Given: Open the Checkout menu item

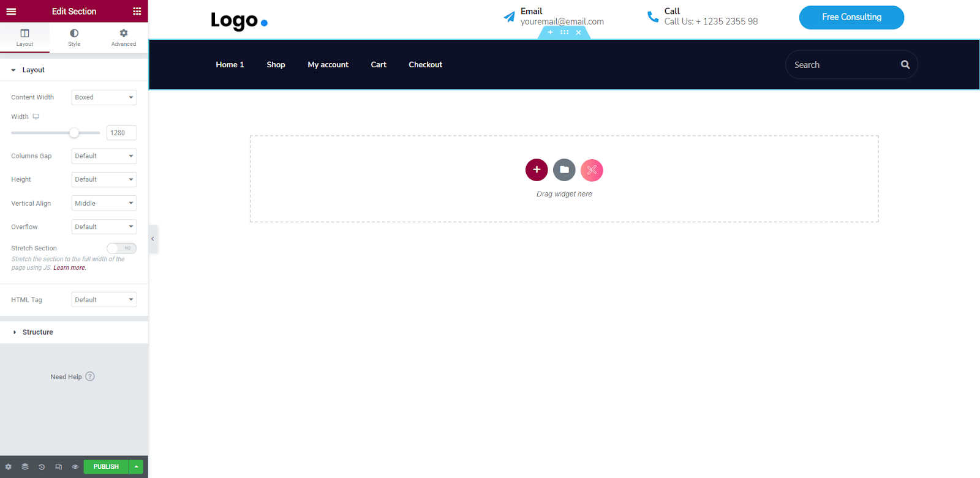Looking at the screenshot, I should [425, 65].
